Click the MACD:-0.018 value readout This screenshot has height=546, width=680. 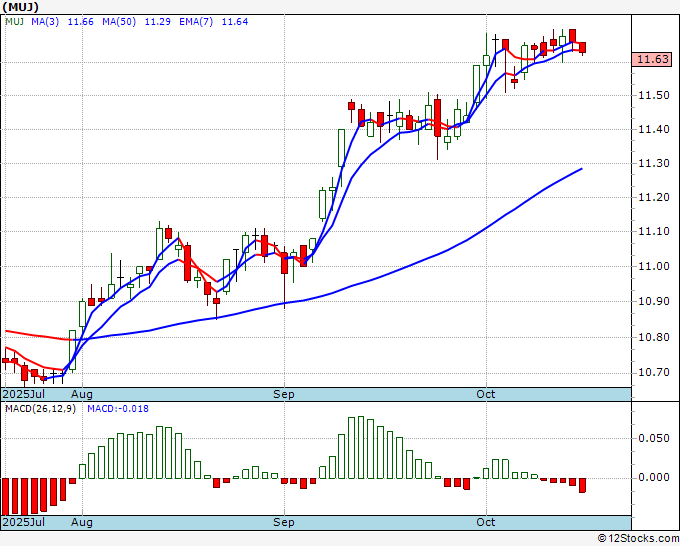click(118, 409)
